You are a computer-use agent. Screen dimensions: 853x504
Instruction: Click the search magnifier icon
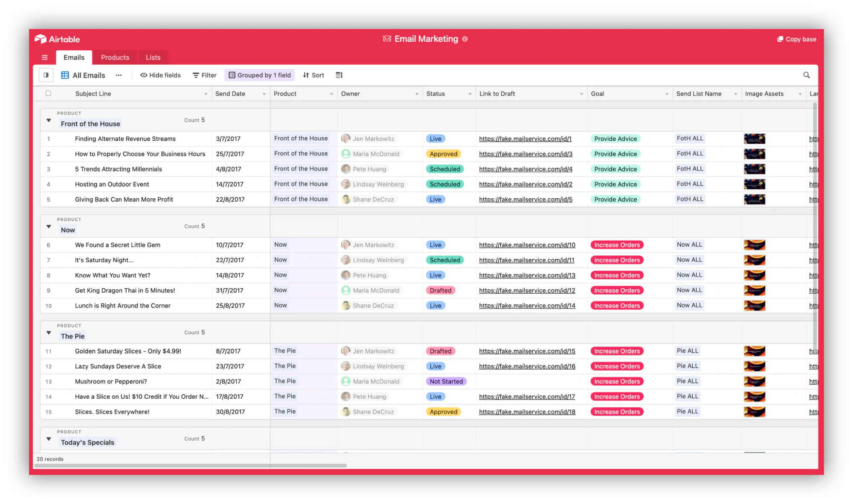806,75
